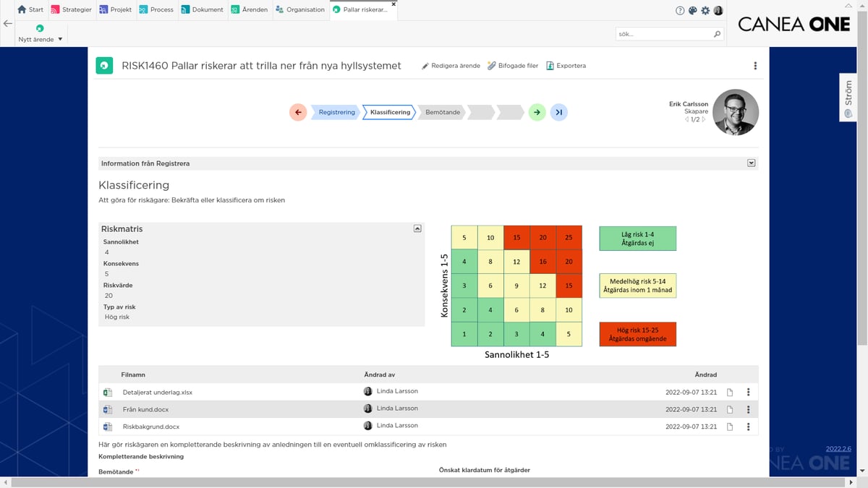Expand the Information från Registrera section
Image resolution: width=868 pixels, height=488 pixels.
click(x=751, y=163)
